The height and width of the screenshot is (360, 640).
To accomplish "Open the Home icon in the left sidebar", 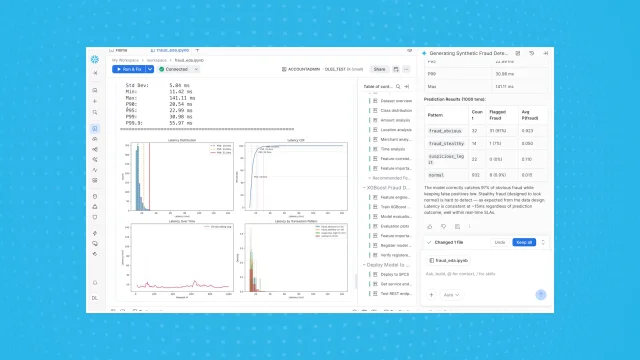I will (x=95, y=90).
